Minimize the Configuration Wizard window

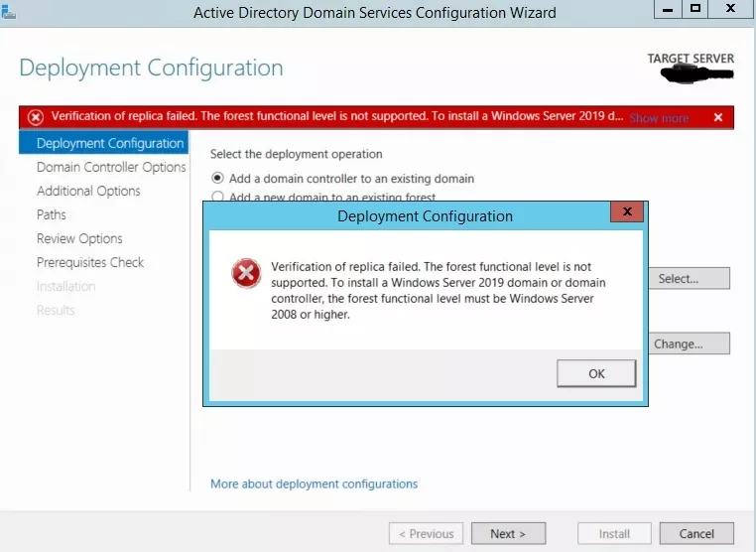668,9
